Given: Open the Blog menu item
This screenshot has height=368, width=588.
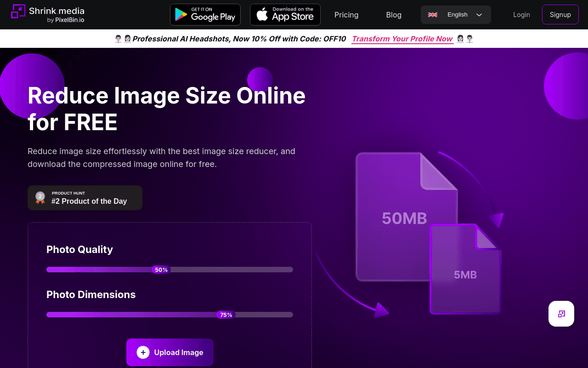Looking at the screenshot, I should pos(394,15).
